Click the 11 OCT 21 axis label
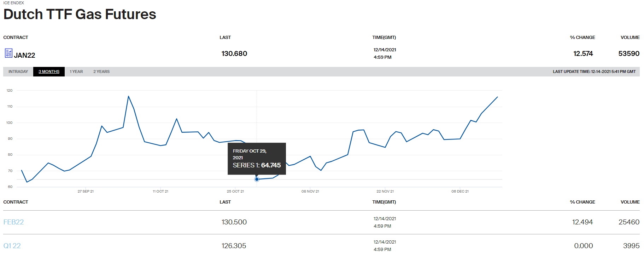This screenshot has height=257, width=644. coord(160,192)
